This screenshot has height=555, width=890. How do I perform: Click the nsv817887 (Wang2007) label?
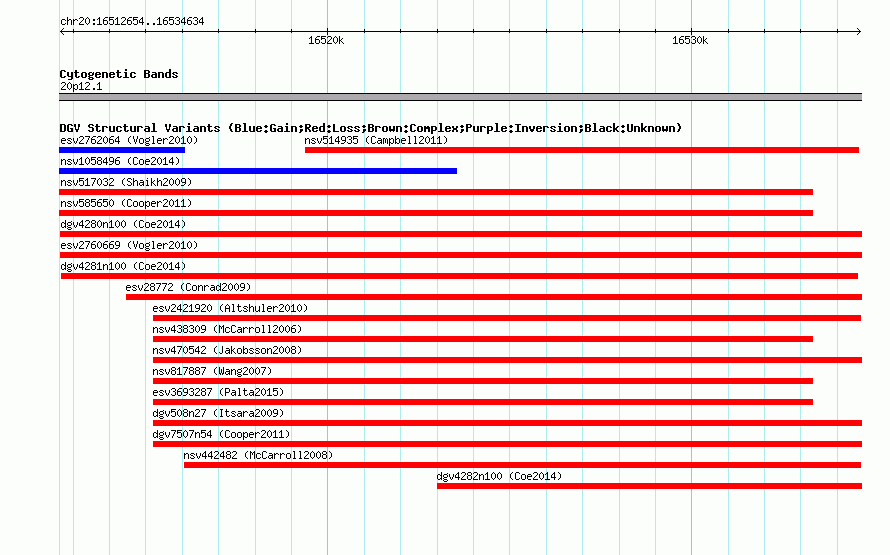pos(212,371)
